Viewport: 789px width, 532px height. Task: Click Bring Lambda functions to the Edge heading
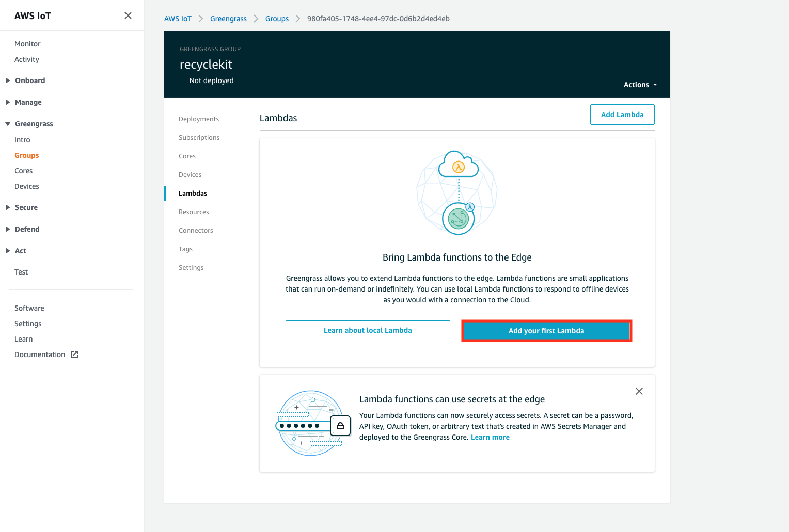(x=457, y=257)
